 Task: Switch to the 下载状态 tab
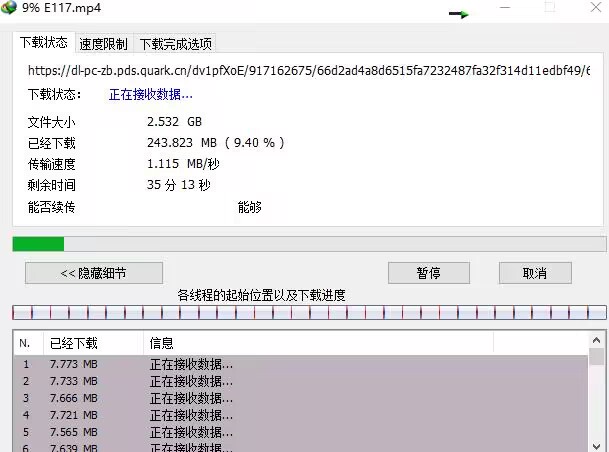(44, 43)
